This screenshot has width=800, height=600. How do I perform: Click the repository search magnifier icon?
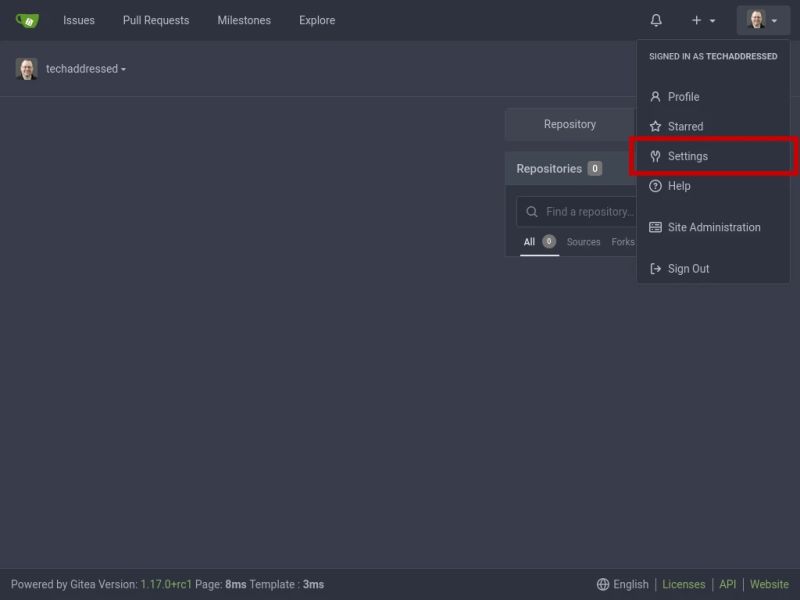click(531, 211)
